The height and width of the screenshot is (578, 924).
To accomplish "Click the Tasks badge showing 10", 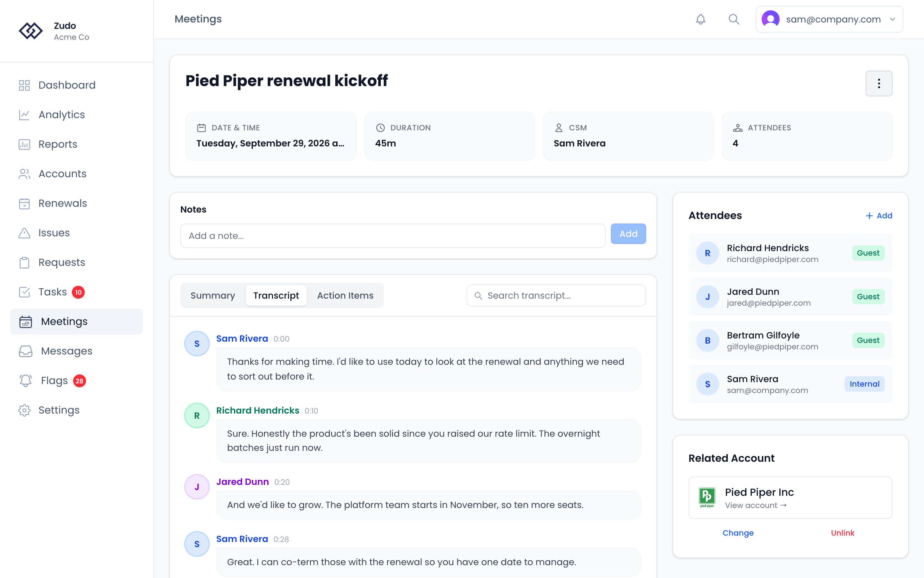I will tap(78, 292).
